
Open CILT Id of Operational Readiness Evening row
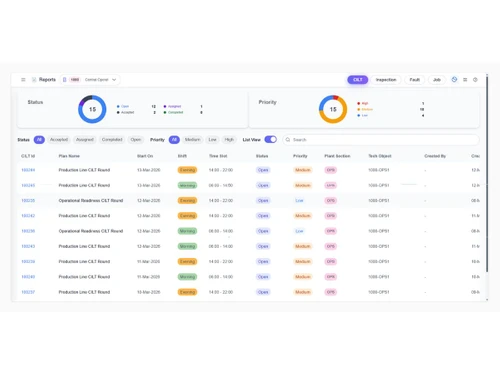click(28, 201)
